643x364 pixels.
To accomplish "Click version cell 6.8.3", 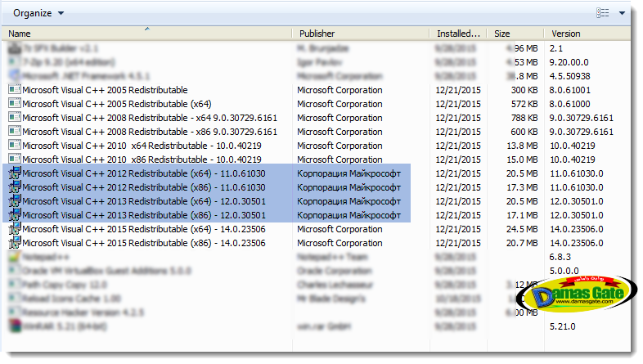I will 560,257.
